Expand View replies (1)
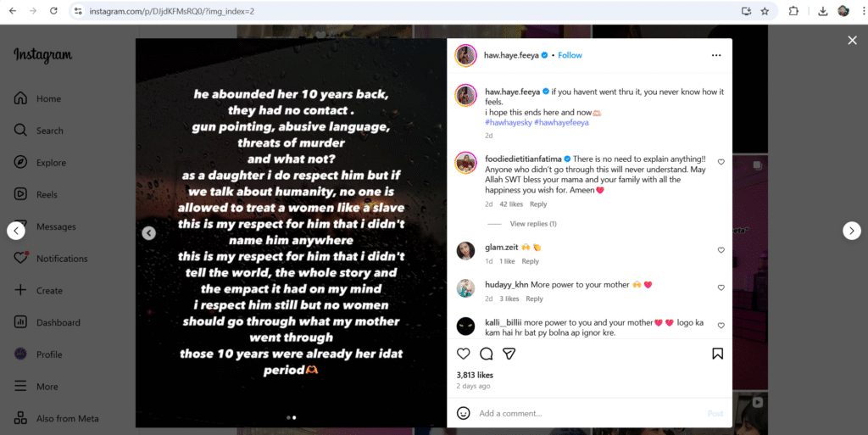This screenshot has width=868, height=435. click(x=533, y=224)
